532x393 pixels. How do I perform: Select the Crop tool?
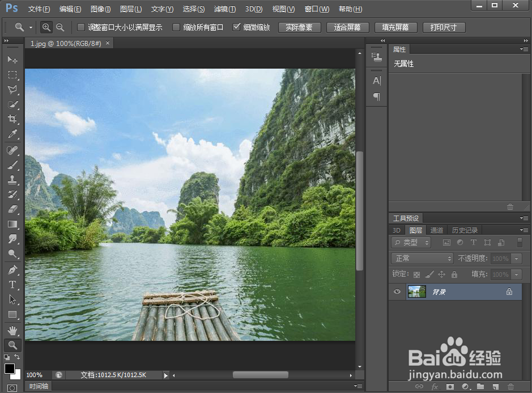pos(12,119)
